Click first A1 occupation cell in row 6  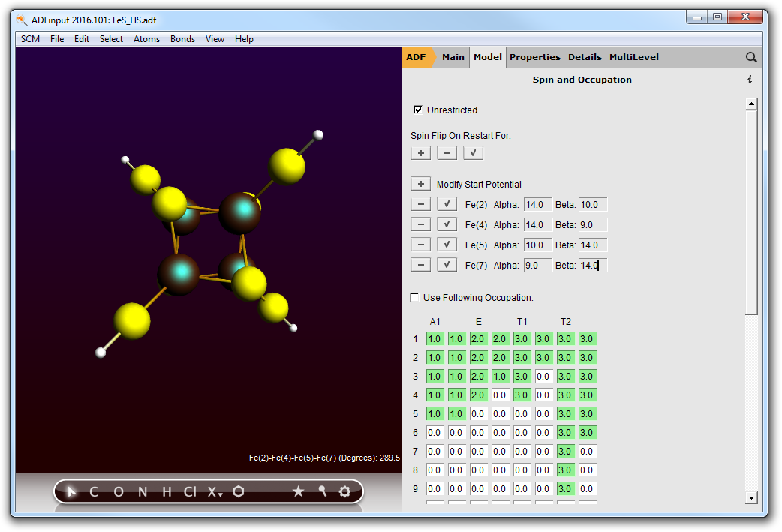click(x=435, y=433)
